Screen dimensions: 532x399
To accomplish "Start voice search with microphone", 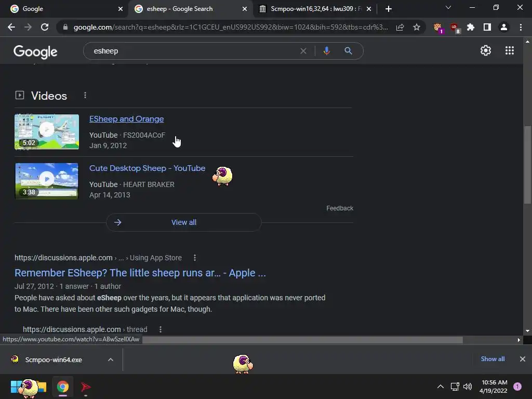I will point(326,51).
